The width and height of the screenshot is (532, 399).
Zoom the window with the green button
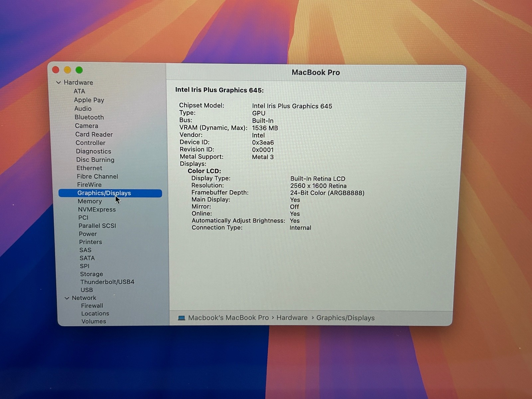pos(79,70)
